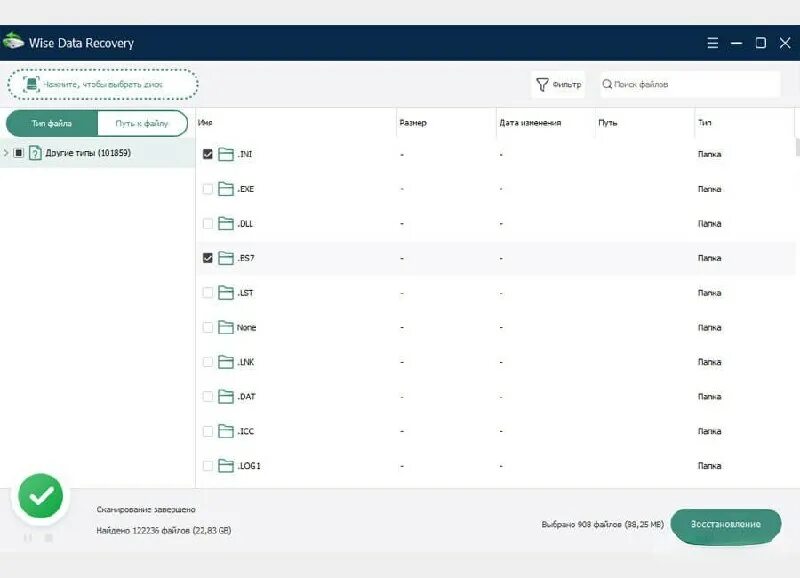Check the .EXE folder checkbox

(x=208, y=189)
